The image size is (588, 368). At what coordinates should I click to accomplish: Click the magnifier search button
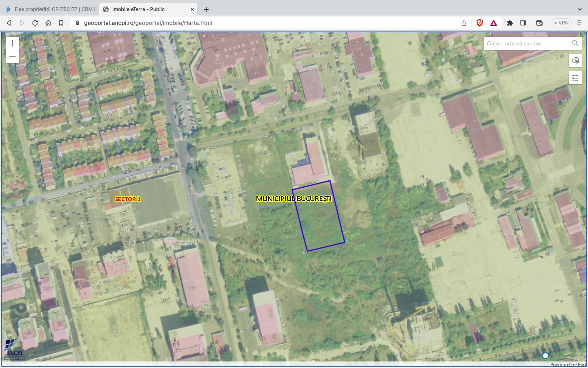click(x=575, y=43)
